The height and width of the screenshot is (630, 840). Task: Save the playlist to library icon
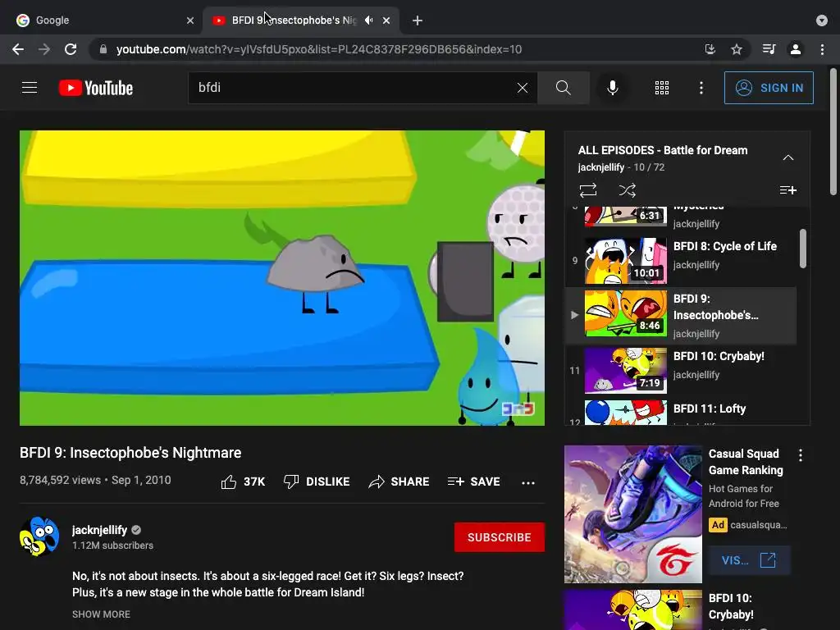pyautogui.click(x=788, y=190)
